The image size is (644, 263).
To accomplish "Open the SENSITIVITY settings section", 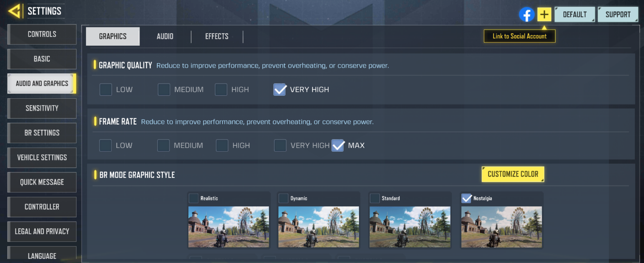I will pos(42,108).
